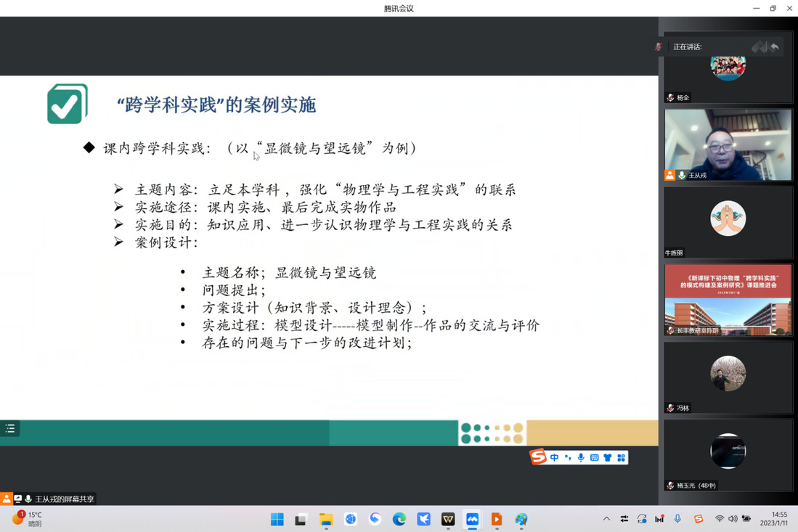Click the muted microphone beside 正在讲话
798x532 pixels.
658,46
